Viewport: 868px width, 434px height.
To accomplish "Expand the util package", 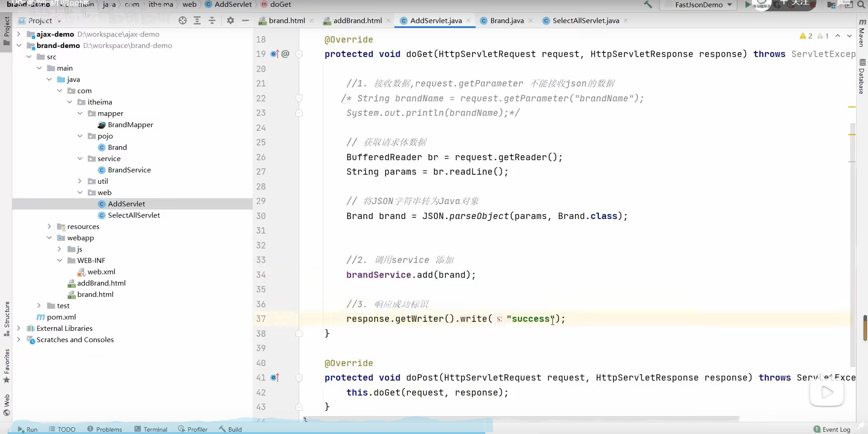I will (x=80, y=181).
